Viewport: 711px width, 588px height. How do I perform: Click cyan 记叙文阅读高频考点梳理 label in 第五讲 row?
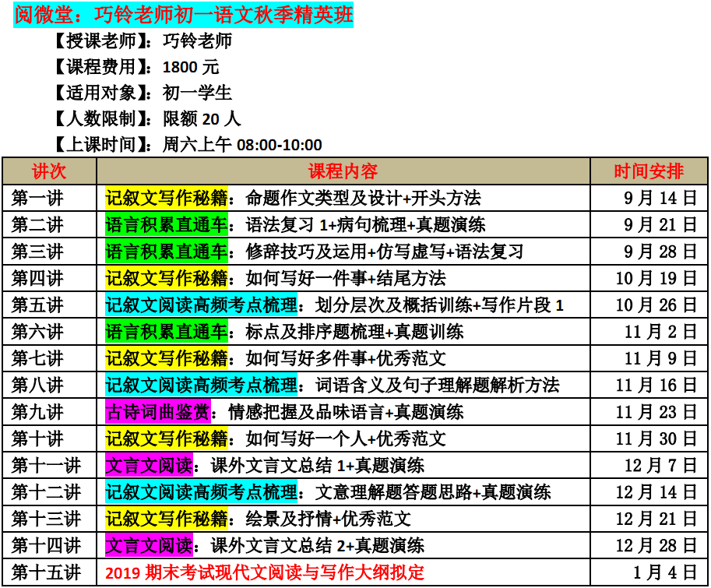pyautogui.click(x=202, y=305)
